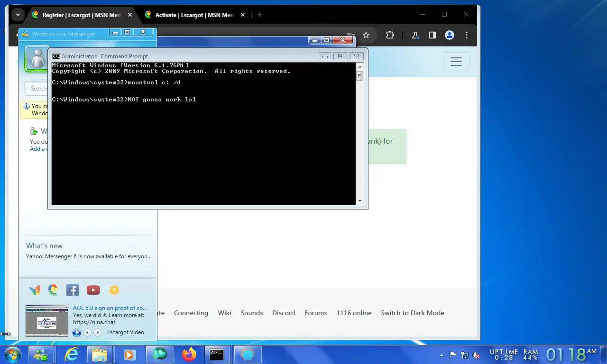Click the Facebook icon in Messenger

[x=73, y=290]
